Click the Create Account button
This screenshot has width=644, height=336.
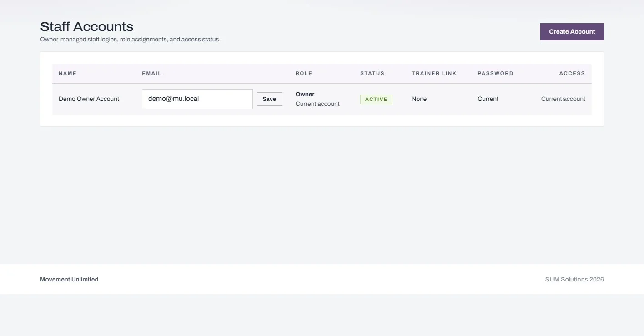pos(572,32)
